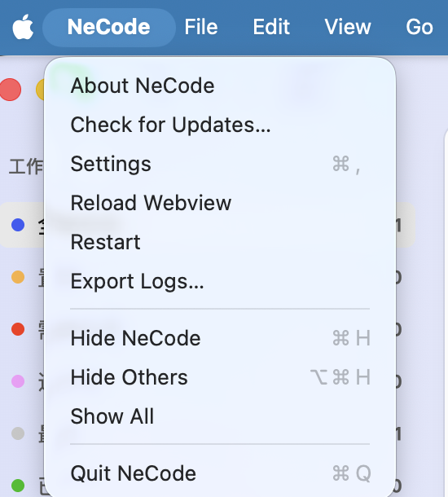Screen dimensions: 448x497
Task: Click the red window close button
Action: point(10,90)
